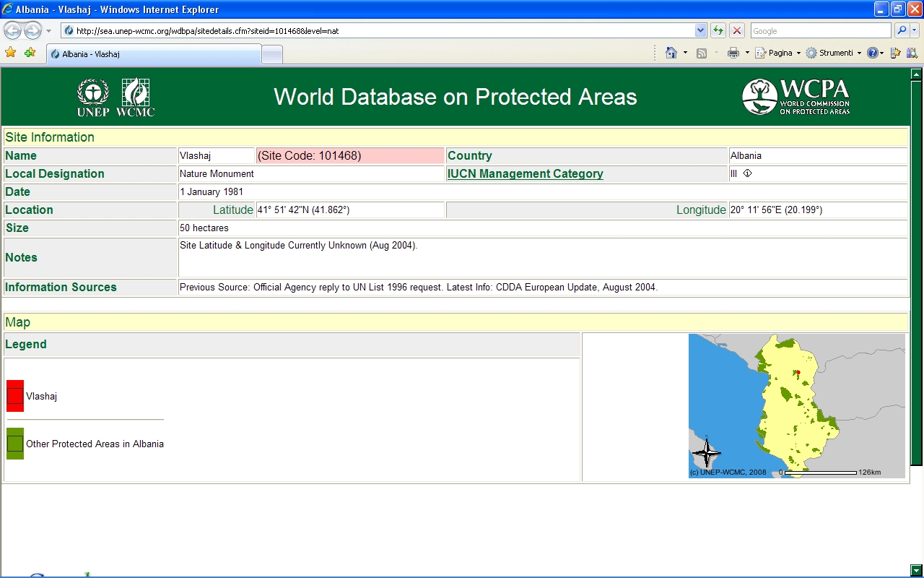
Task: Click the Internet Explorer title bar icon
Action: (7, 9)
